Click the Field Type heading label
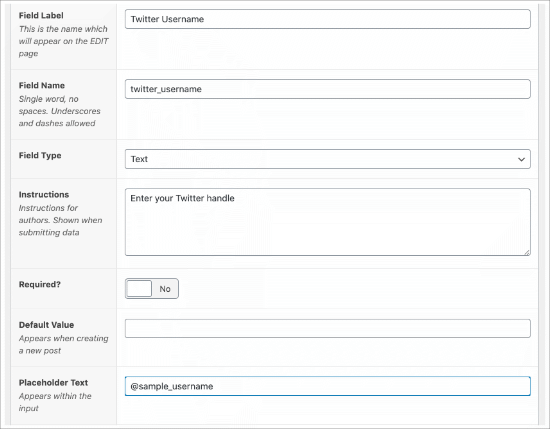Screen dimensions: 550x429 [40, 155]
